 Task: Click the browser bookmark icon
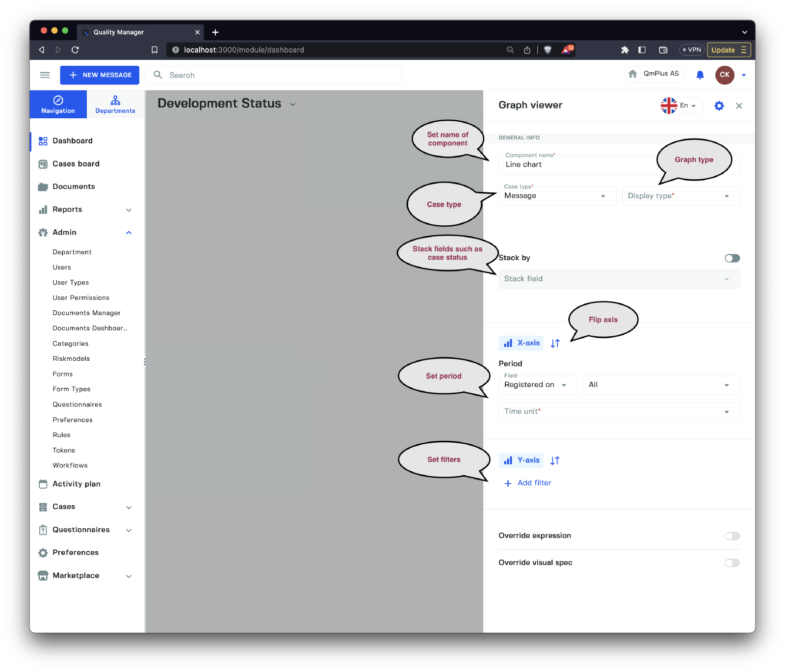coord(155,50)
